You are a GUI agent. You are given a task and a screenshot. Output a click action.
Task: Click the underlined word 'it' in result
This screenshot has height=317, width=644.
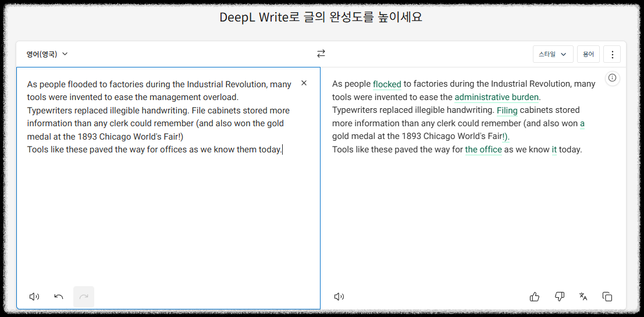pos(554,149)
